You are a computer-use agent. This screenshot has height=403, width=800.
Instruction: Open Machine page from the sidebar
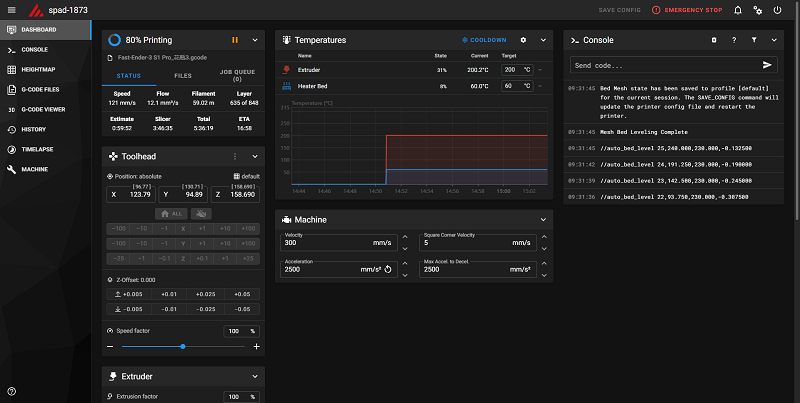tap(45, 169)
